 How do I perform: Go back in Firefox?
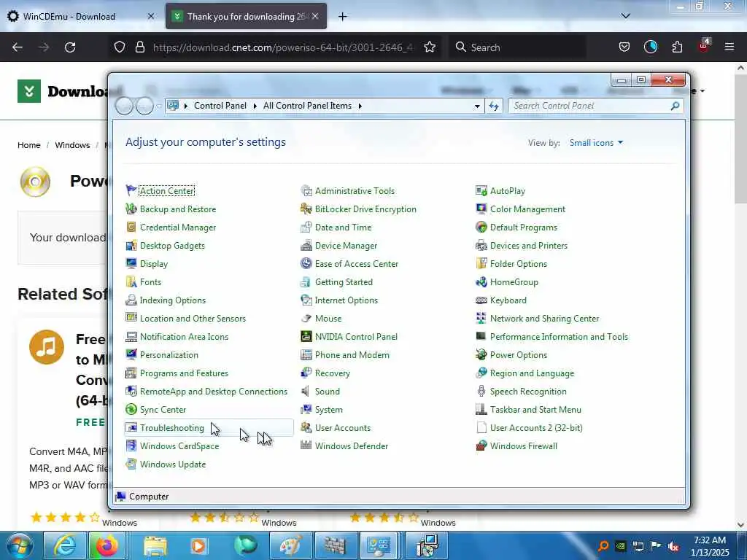coord(18,47)
